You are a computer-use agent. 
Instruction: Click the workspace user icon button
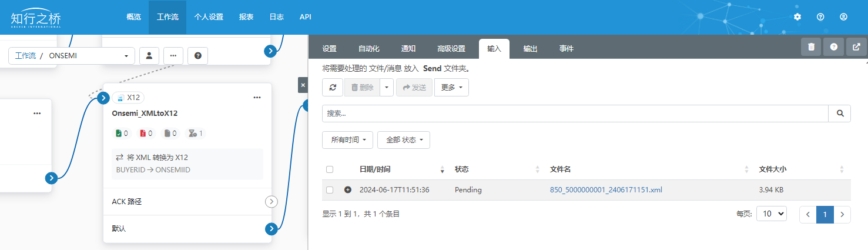(x=149, y=56)
